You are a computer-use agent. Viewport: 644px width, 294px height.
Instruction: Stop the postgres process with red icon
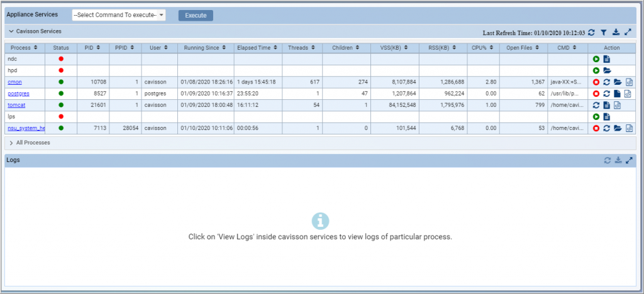[596, 94]
